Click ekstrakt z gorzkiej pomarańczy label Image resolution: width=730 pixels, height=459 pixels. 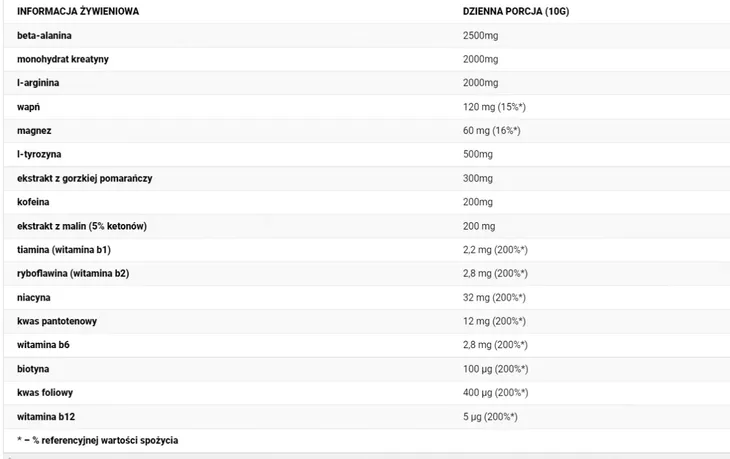85,178
